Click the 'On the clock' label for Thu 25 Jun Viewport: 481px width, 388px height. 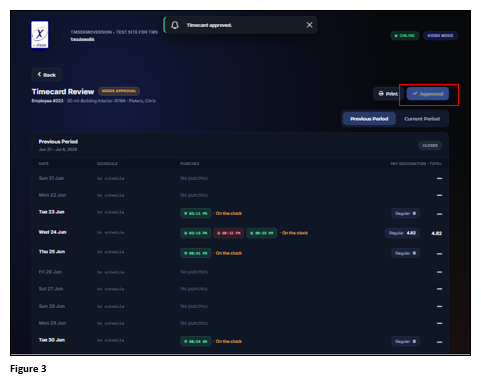coord(229,253)
